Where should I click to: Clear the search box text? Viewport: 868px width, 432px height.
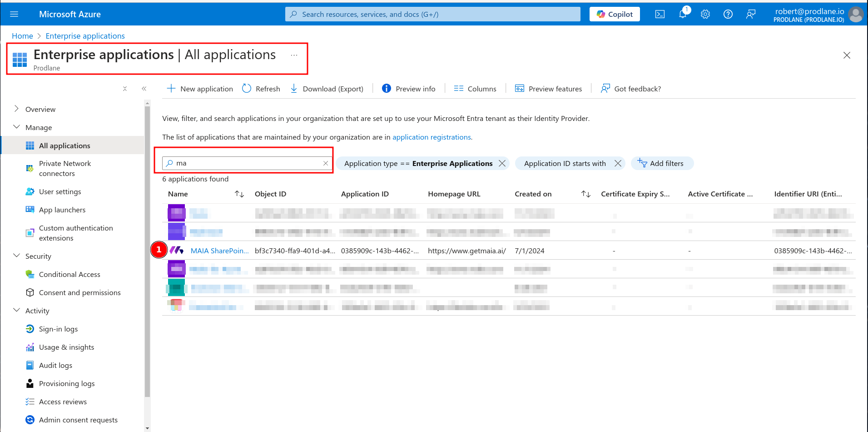coord(326,163)
